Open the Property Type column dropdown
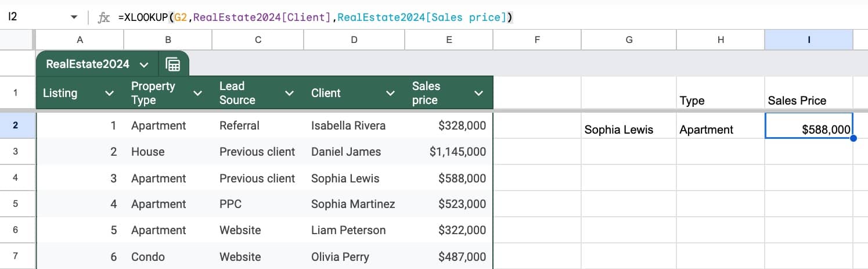868x269 pixels. pyautogui.click(x=197, y=93)
